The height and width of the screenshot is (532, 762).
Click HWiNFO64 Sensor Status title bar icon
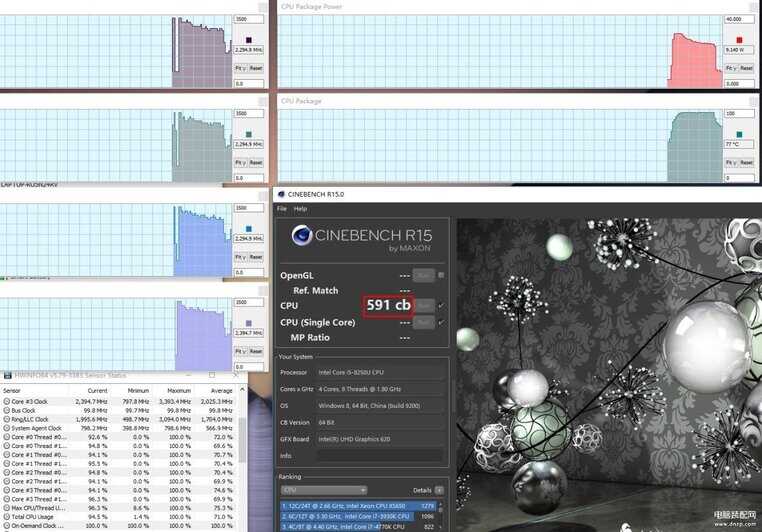click(x=7, y=375)
